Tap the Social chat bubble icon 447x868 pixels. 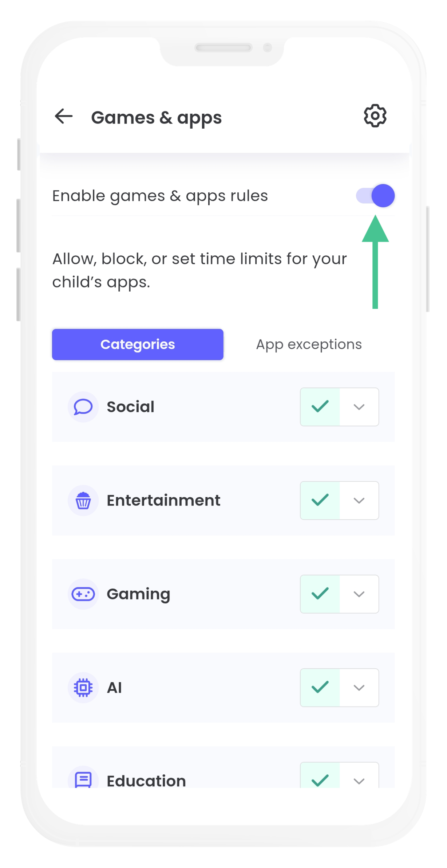pyautogui.click(x=83, y=407)
